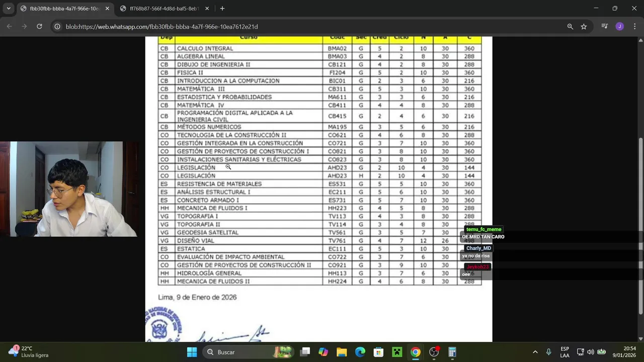644x362 pixels.
Task: Click the vertical scrollbar thumb
Action: pos(640,226)
